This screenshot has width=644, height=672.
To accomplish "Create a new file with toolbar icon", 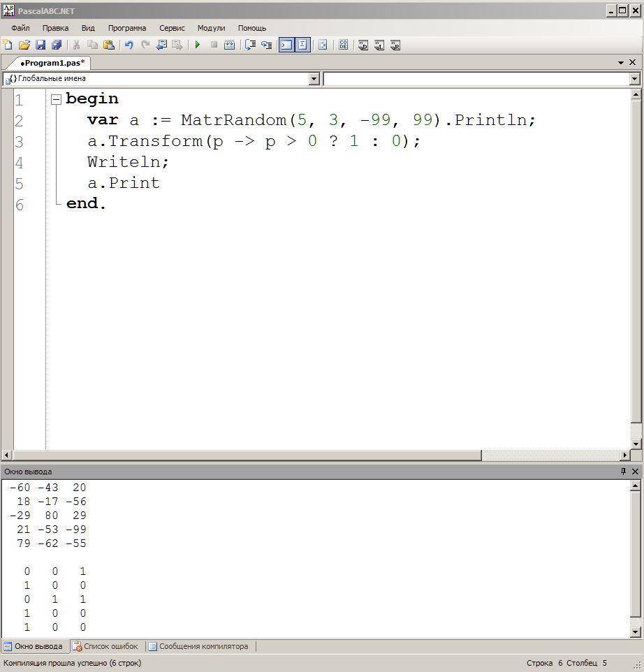I will pyautogui.click(x=8, y=45).
